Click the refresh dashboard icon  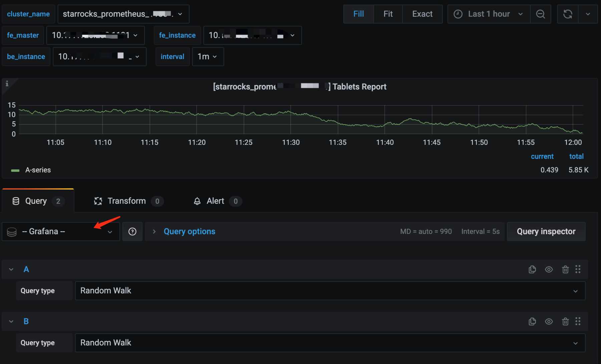(x=568, y=14)
